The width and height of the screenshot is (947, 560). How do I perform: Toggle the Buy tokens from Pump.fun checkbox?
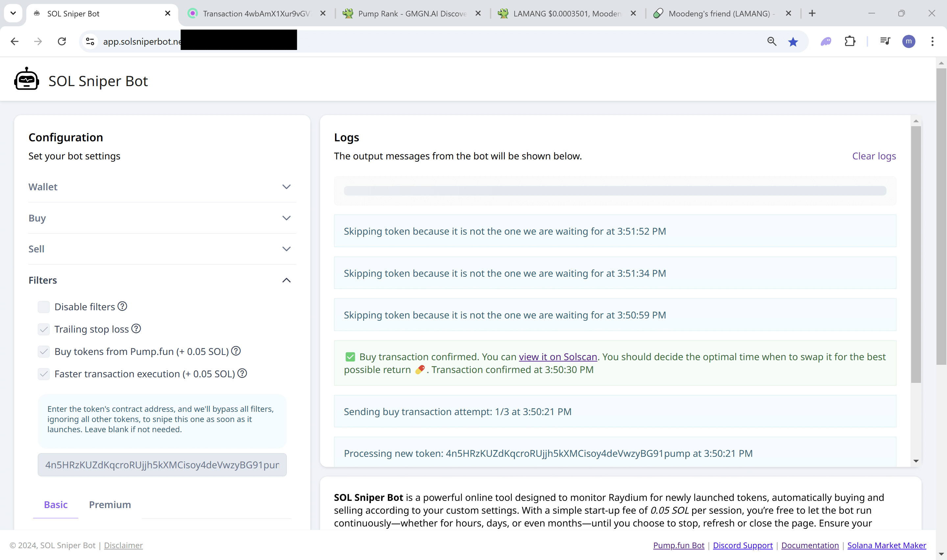pyautogui.click(x=44, y=351)
